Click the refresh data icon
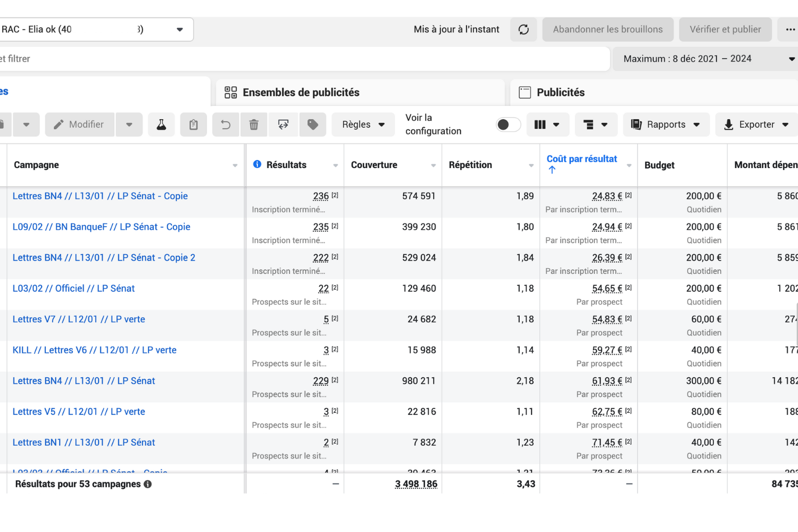Image resolution: width=798 pixels, height=532 pixels. click(523, 29)
